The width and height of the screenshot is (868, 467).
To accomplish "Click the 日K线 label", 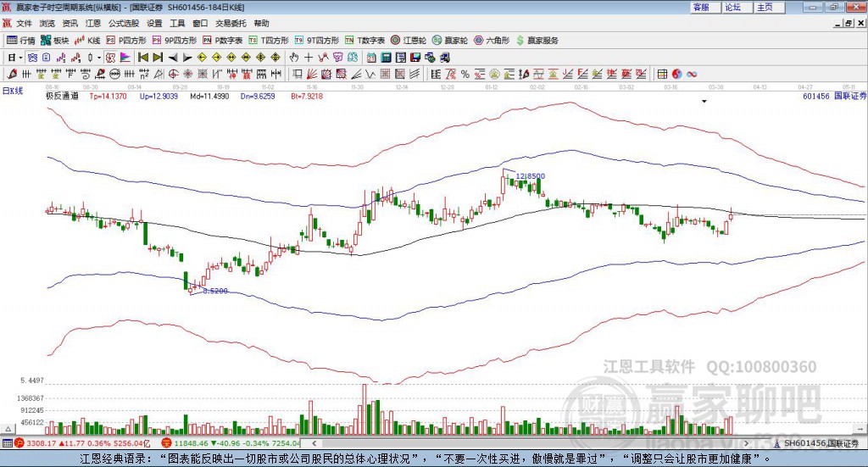I will coord(13,92).
